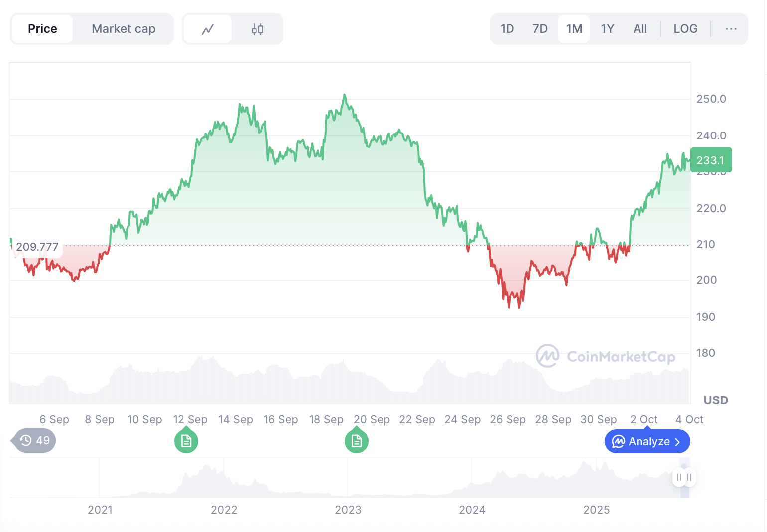767x532 pixels.
Task: Expand the Analyze chevron arrow
Action: 677,442
